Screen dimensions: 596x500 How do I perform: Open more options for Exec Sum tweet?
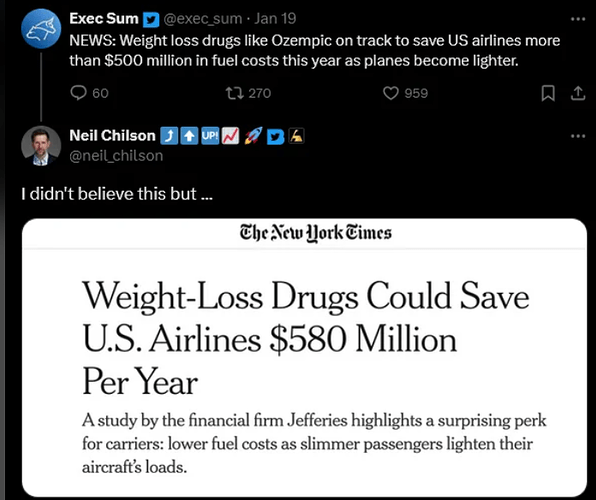(578, 19)
